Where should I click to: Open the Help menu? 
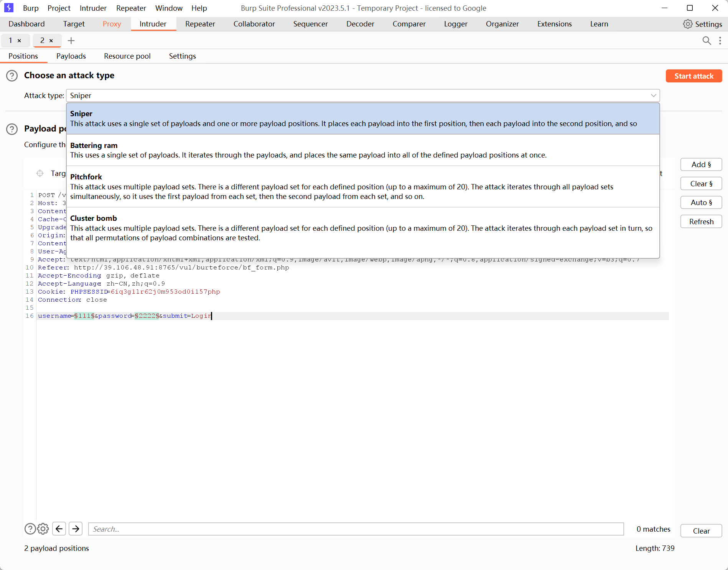point(199,8)
